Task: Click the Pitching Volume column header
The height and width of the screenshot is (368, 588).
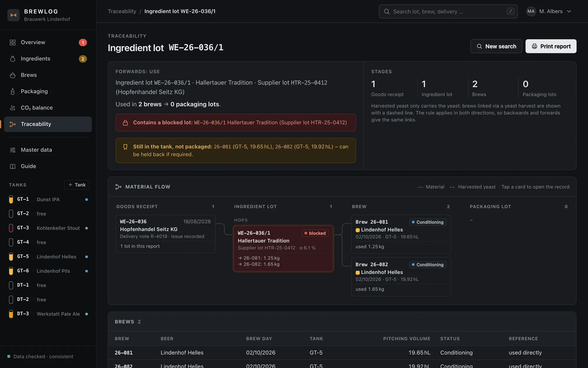Action: click(x=407, y=339)
